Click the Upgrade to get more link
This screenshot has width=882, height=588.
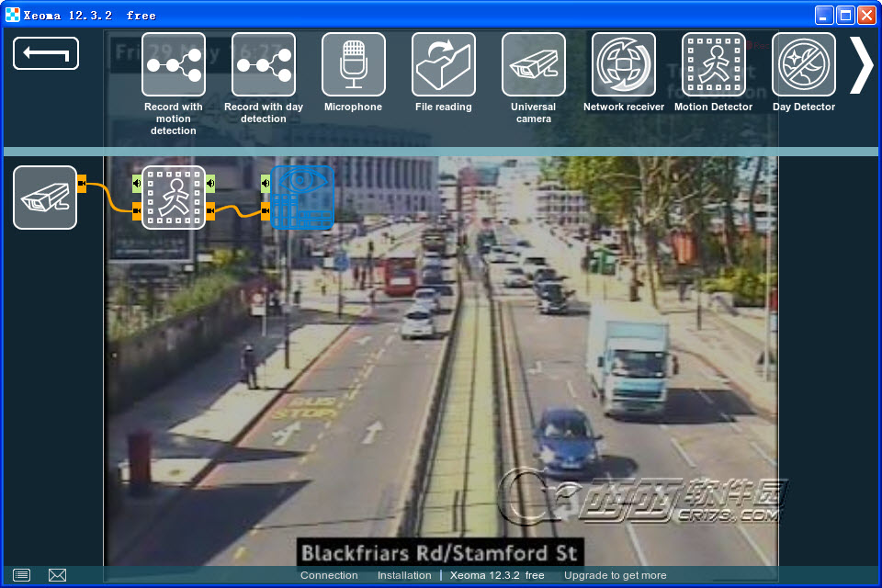(x=615, y=575)
